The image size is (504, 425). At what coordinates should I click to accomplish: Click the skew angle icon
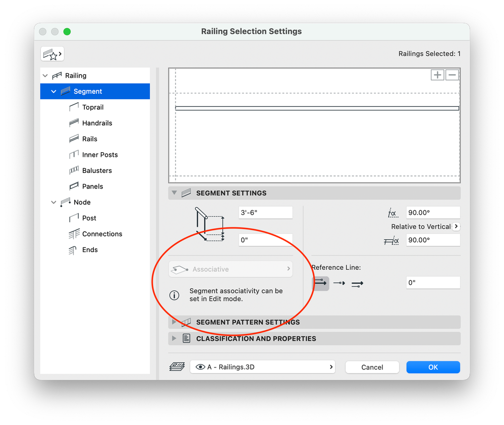pyautogui.click(x=391, y=241)
